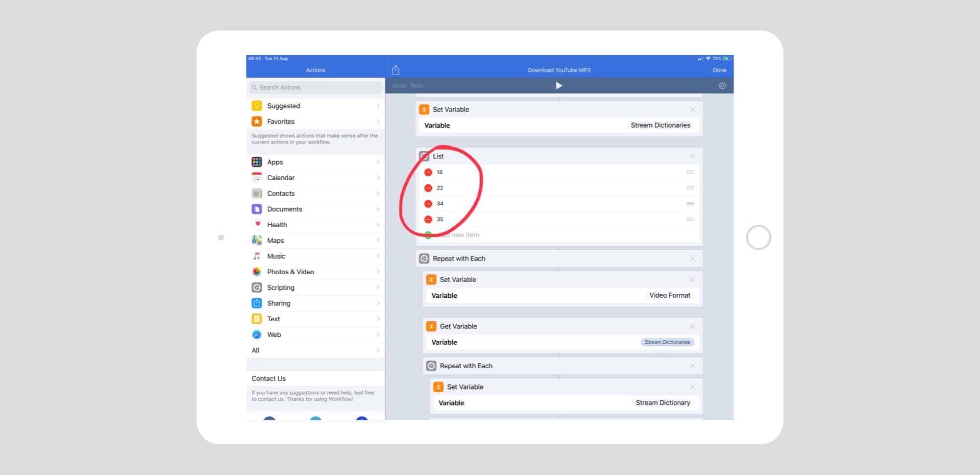Expand the Sharing category chevron

click(x=378, y=303)
